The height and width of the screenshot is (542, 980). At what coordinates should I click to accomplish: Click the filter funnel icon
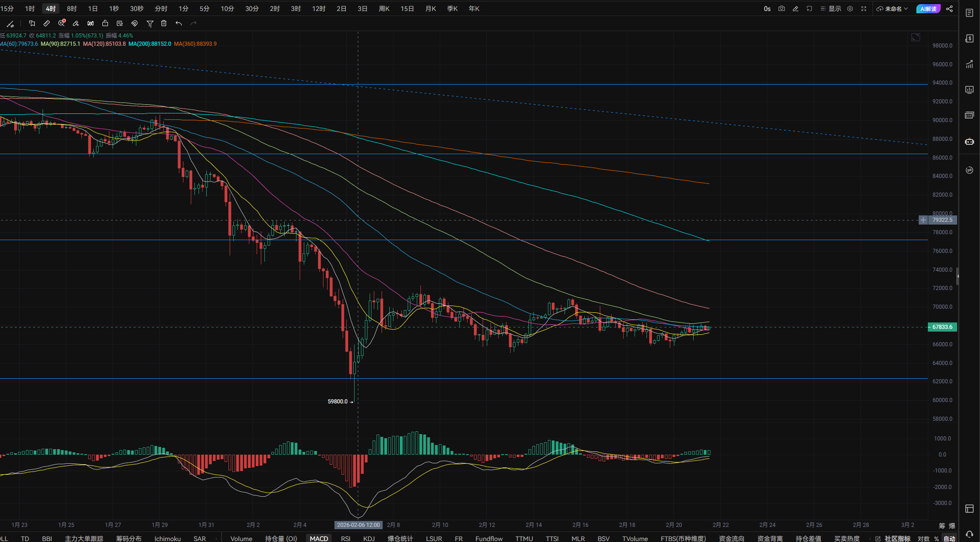[150, 23]
